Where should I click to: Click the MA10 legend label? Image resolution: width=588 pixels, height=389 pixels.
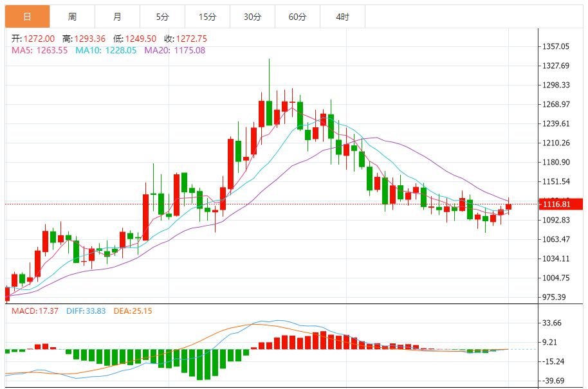click(x=106, y=50)
